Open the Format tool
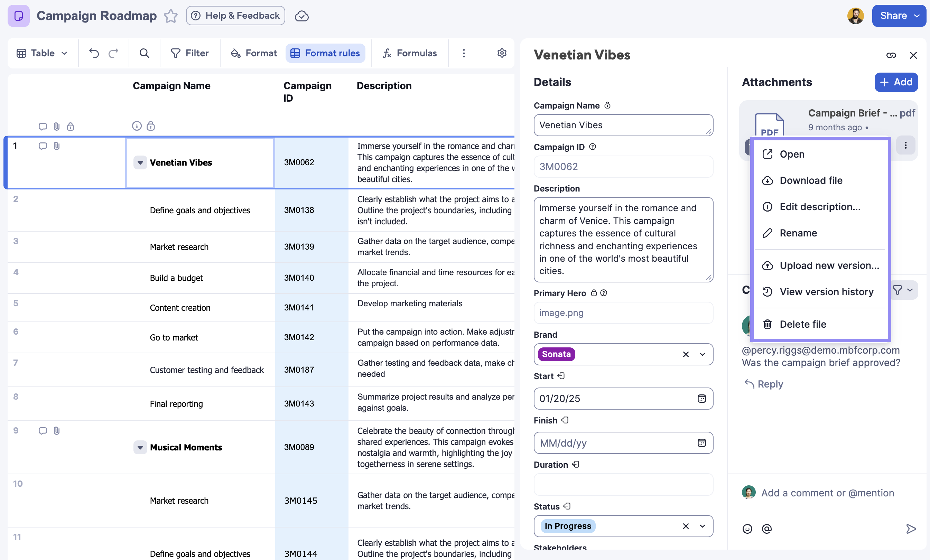The width and height of the screenshot is (930, 560). [x=253, y=53]
